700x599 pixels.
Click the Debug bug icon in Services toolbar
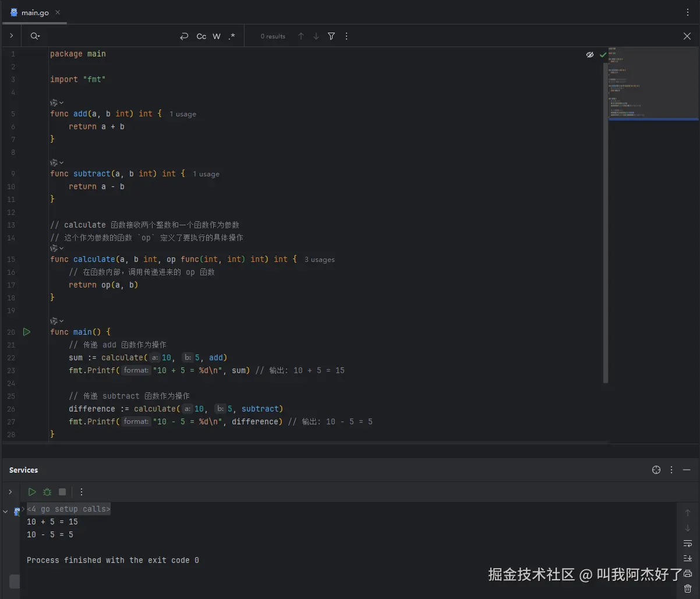47,492
